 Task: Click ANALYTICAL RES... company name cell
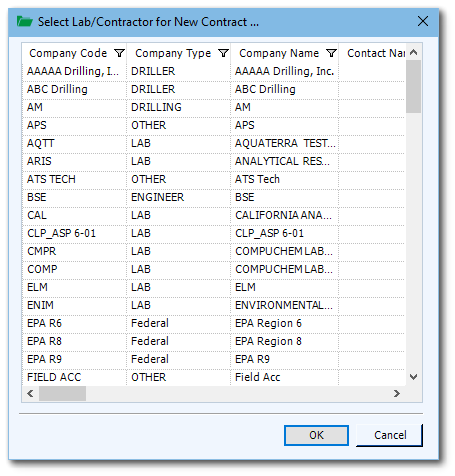click(x=284, y=161)
